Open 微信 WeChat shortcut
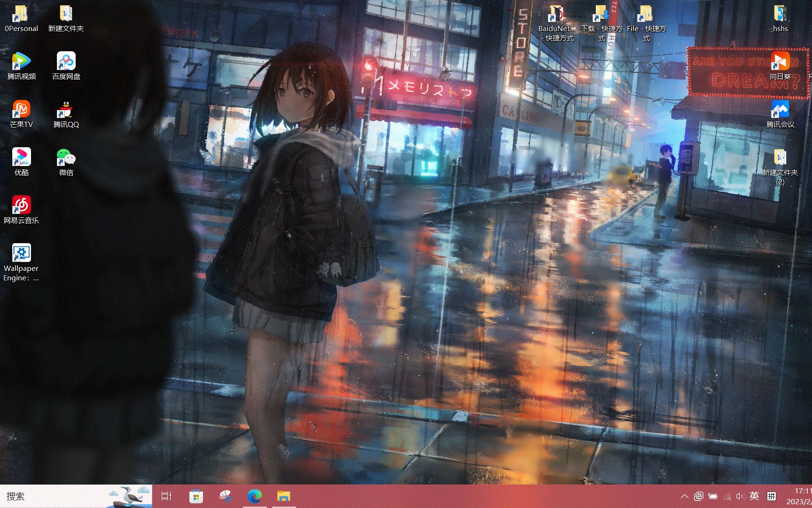 66,162
